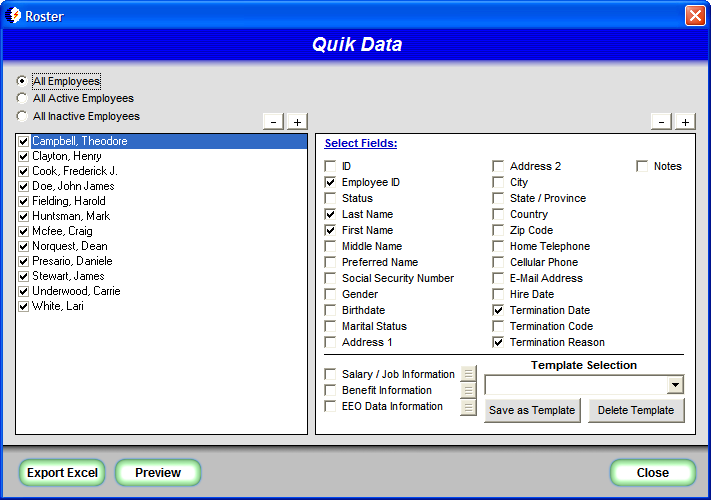Uncheck Presario, Daniele checkbox
The width and height of the screenshot is (711, 500).
tap(24, 261)
